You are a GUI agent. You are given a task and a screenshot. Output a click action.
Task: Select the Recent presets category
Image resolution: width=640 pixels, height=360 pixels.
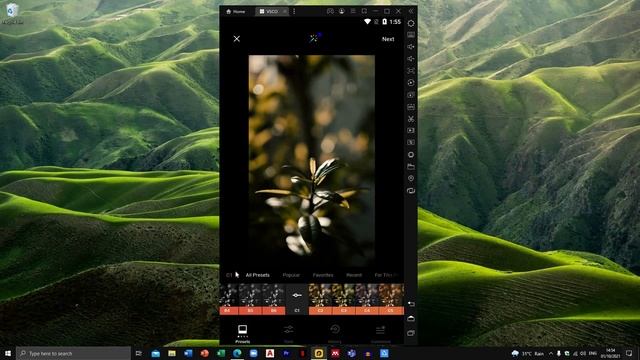click(354, 275)
